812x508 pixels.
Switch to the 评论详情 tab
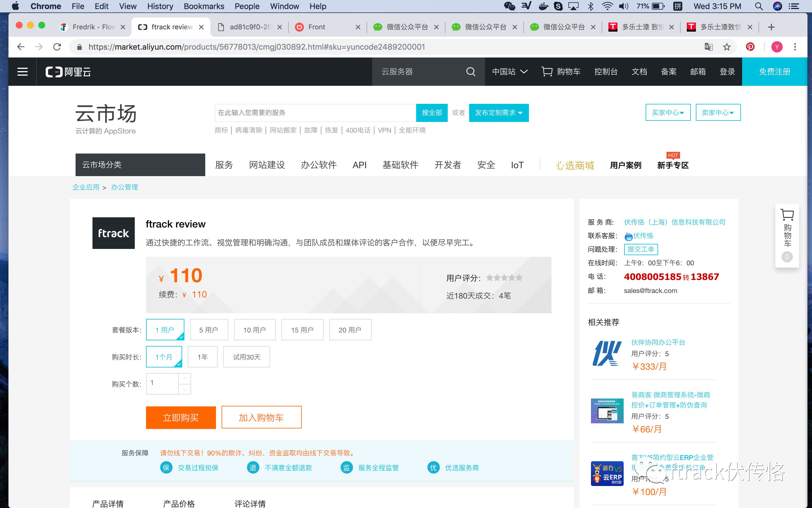pos(250,503)
